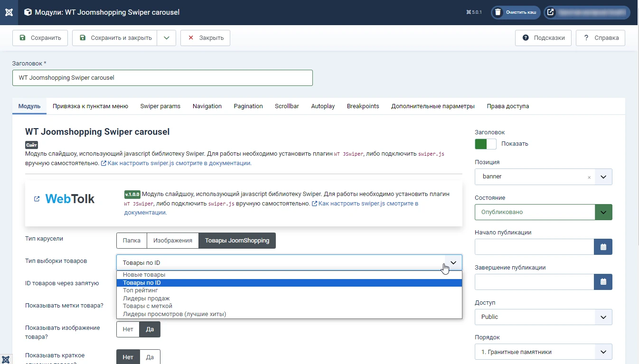Click the Joomla icon at bottom-left corner

[x=6, y=359]
